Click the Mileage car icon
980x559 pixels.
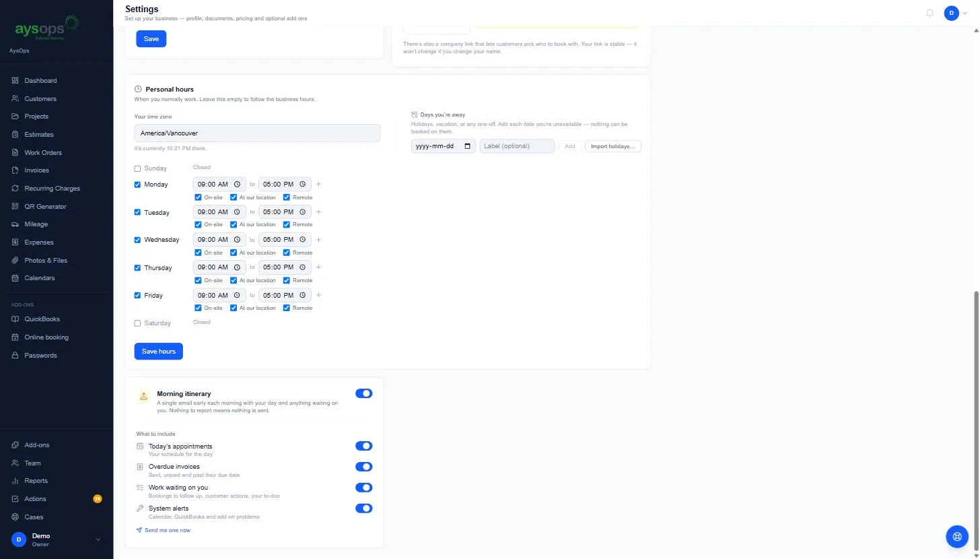tap(15, 224)
